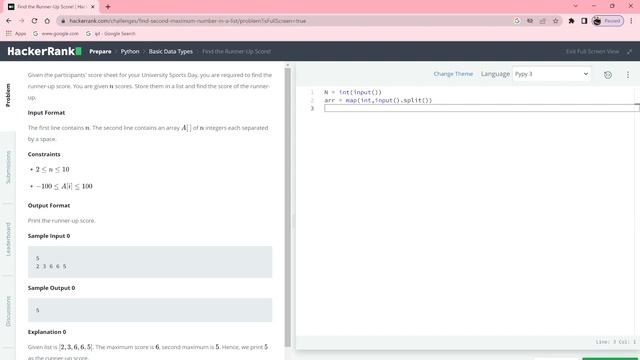
Task: Close the Find the Runner-Up Score tab
Action: (x=93, y=7)
